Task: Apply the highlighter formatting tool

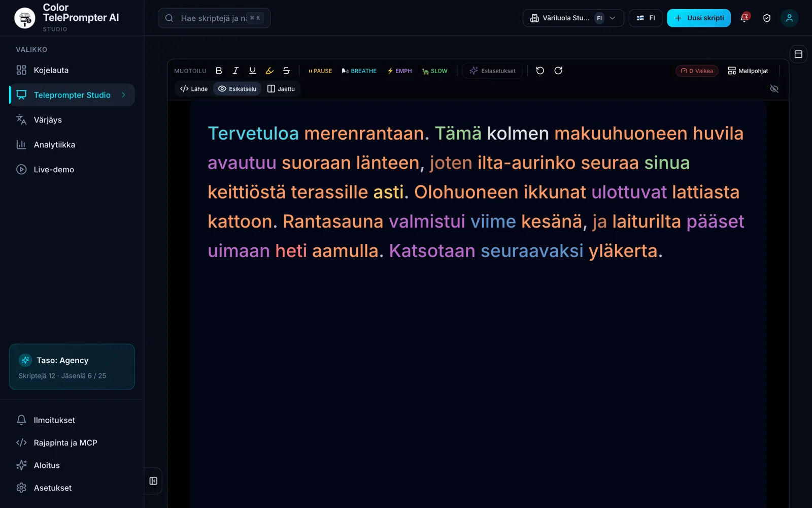Action: click(x=269, y=71)
